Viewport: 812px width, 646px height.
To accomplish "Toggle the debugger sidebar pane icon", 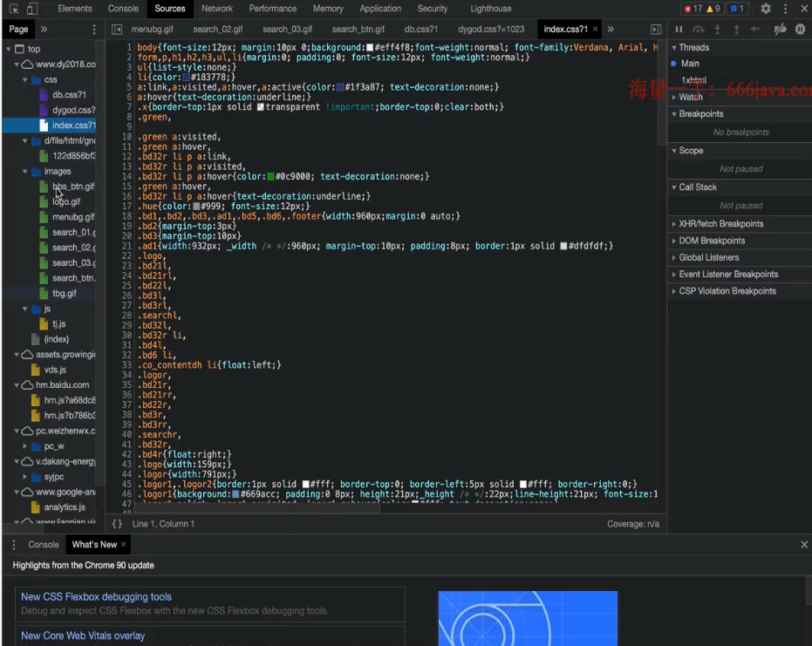I will click(x=656, y=30).
